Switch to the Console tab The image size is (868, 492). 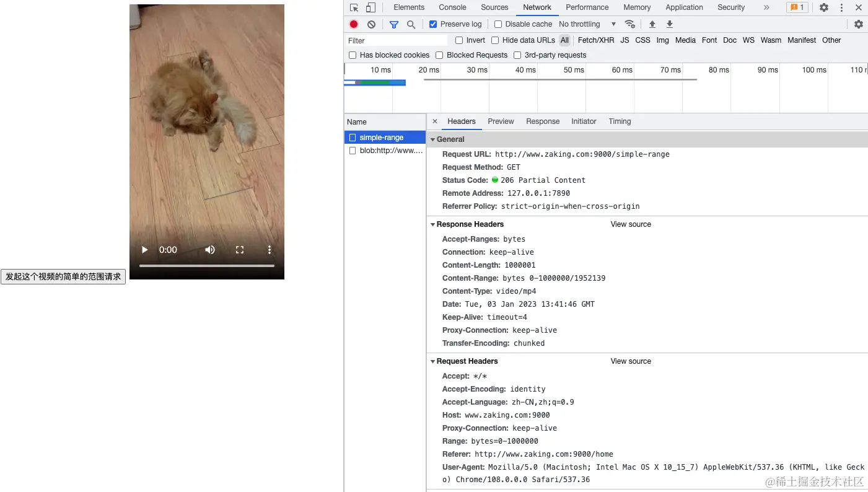pos(452,7)
